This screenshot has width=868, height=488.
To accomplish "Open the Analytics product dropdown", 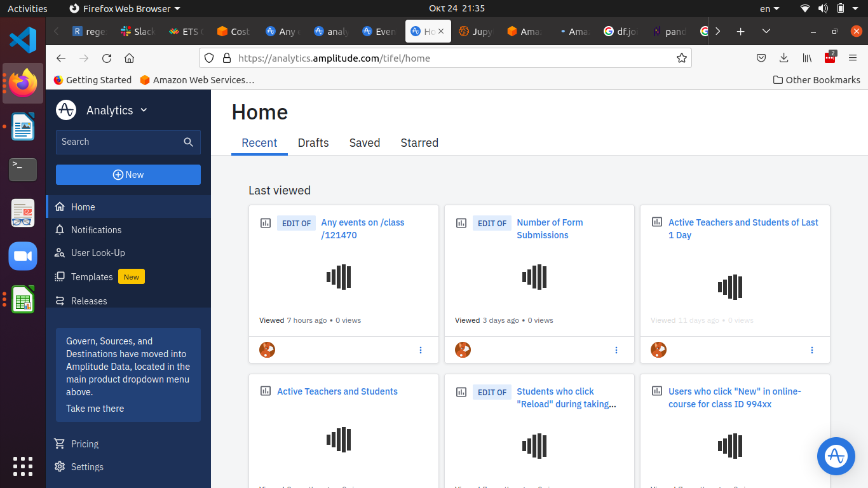I will (117, 110).
